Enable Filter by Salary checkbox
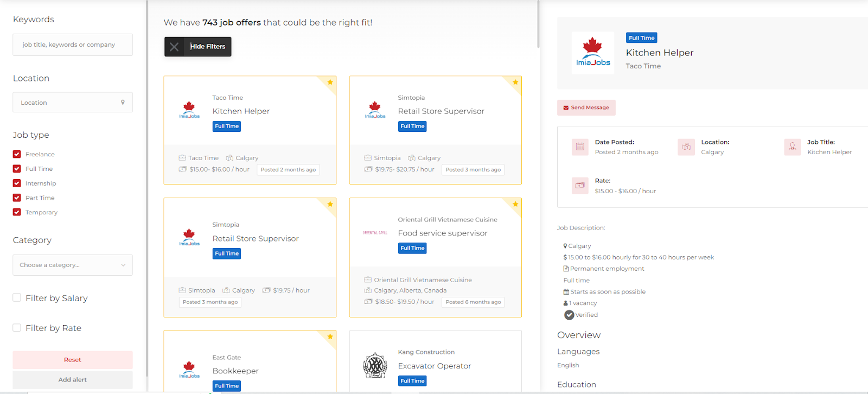Screen dimensions: 868x394 point(17,297)
